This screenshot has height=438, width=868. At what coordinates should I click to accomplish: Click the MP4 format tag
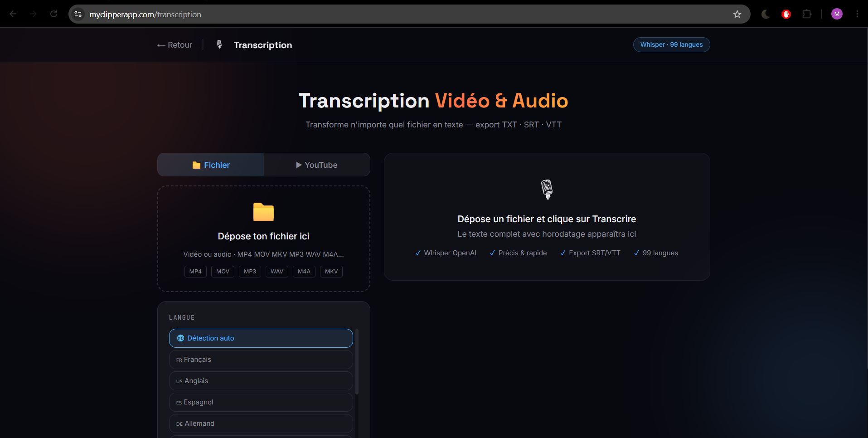(x=195, y=272)
